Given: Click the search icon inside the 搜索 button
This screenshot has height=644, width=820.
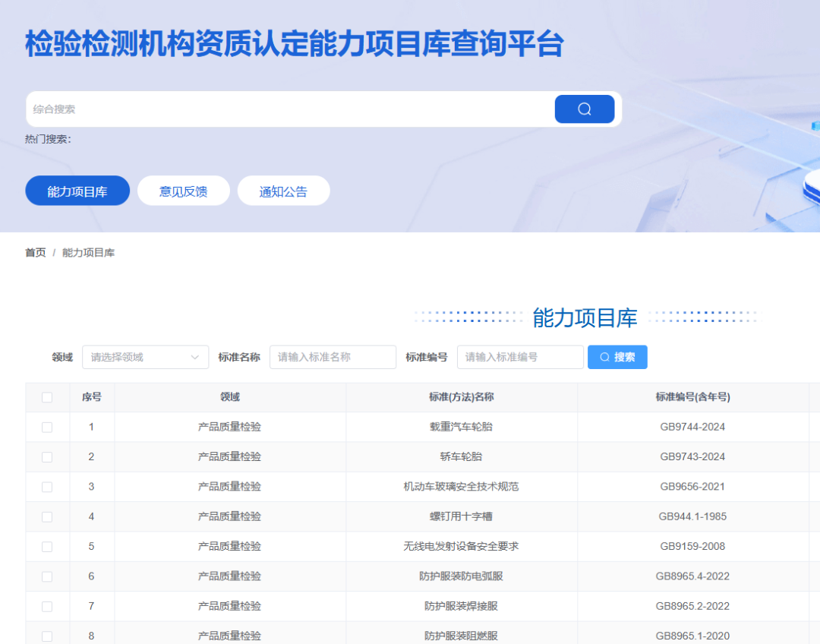Looking at the screenshot, I should 604,357.
